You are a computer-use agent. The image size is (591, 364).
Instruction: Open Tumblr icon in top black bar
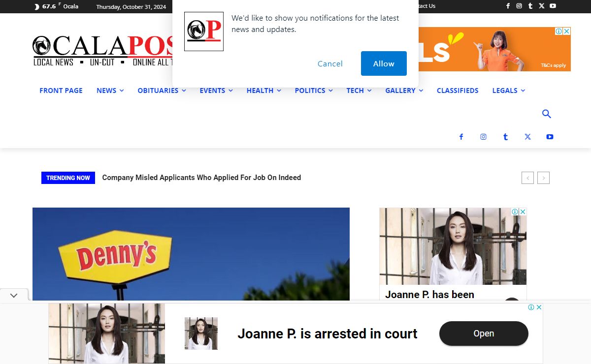tap(530, 6)
